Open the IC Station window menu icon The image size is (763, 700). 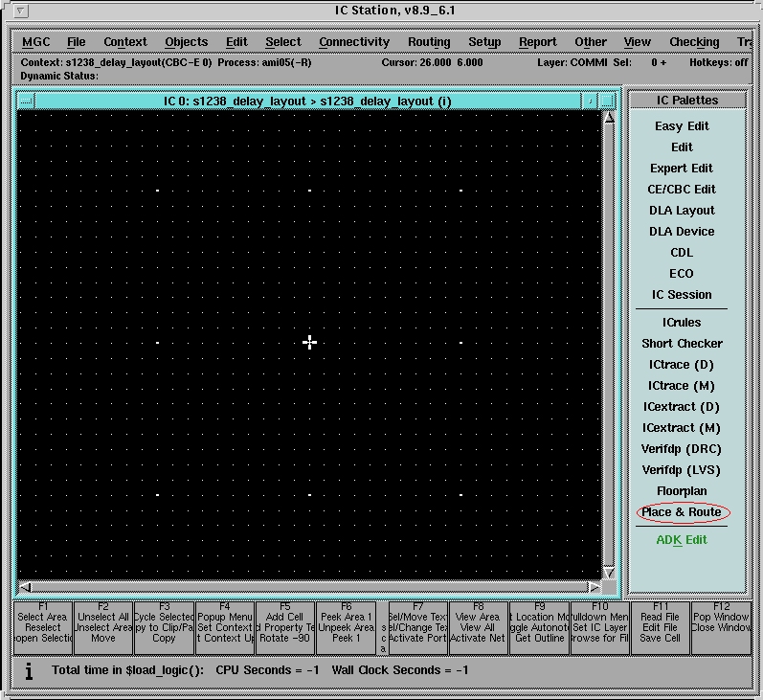coord(22,11)
